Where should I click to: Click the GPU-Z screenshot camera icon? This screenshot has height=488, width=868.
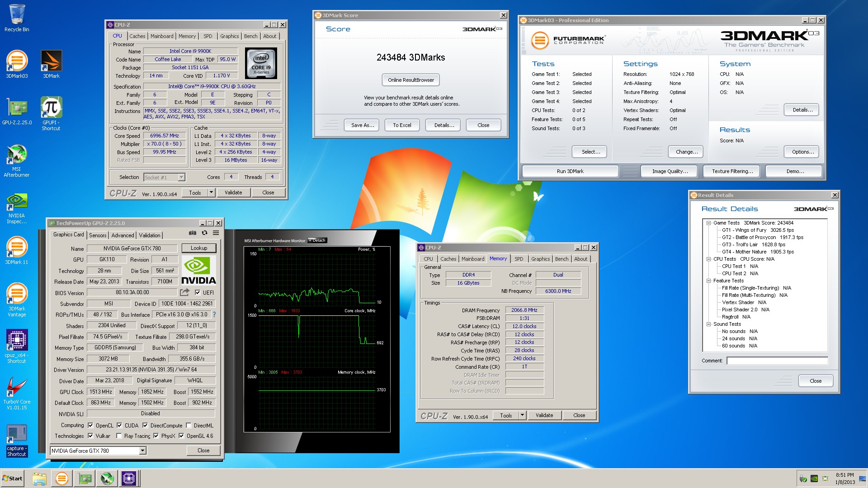(x=193, y=233)
